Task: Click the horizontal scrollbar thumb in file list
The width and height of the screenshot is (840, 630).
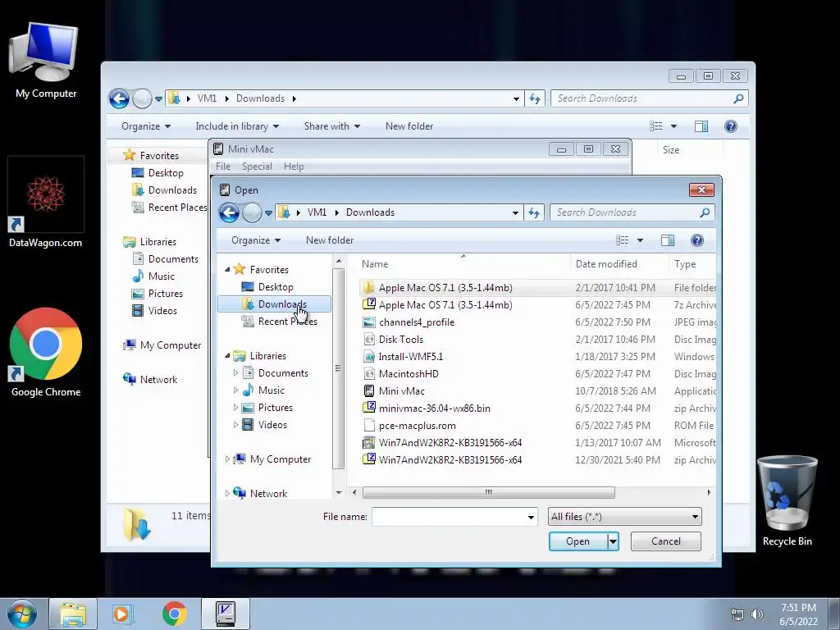Action: coord(489,492)
